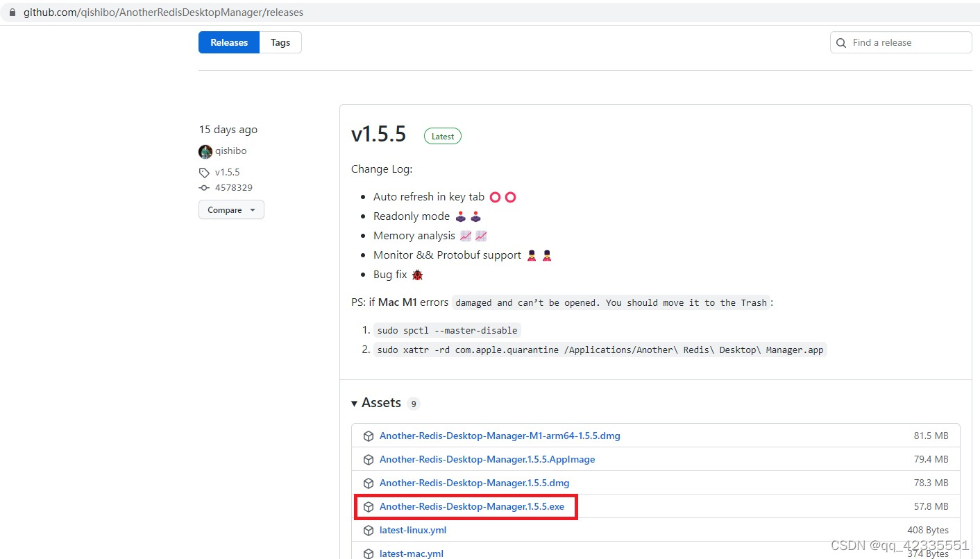Click the browser URL address text

click(x=163, y=12)
